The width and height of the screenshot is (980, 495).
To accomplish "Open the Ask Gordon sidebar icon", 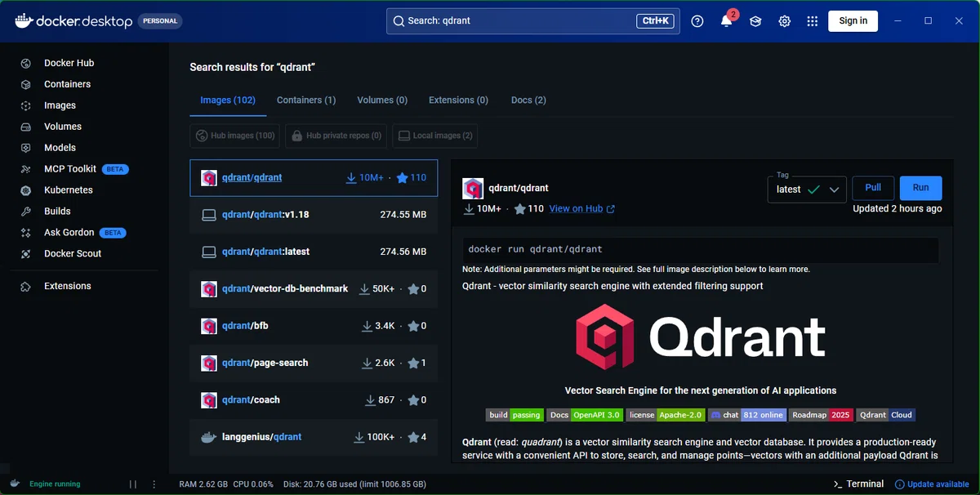I will click(x=26, y=232).
